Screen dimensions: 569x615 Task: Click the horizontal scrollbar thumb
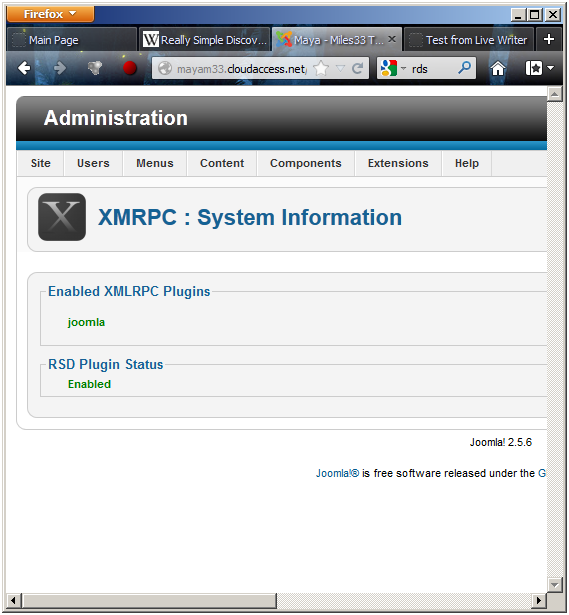pyautogui.click(x=149, y=600)
